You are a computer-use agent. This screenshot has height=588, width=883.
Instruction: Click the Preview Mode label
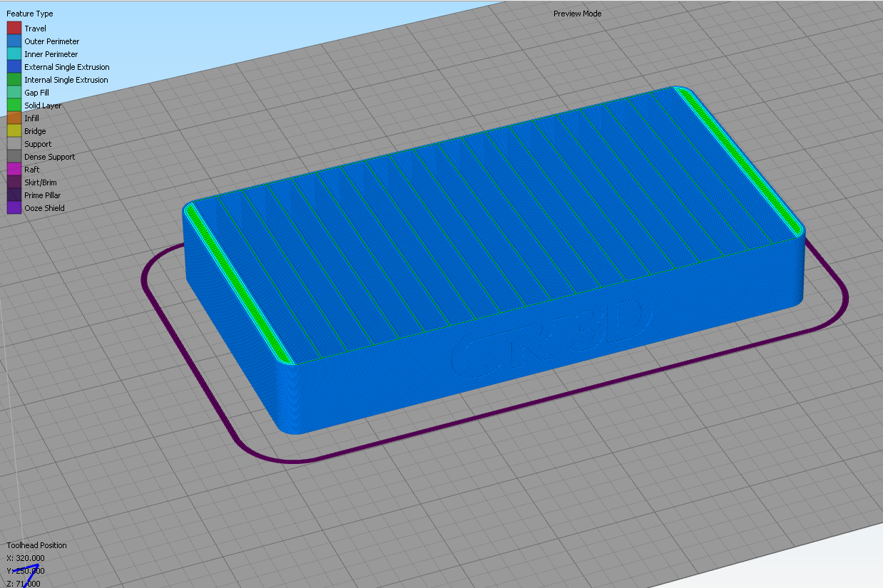coord(577,14)
